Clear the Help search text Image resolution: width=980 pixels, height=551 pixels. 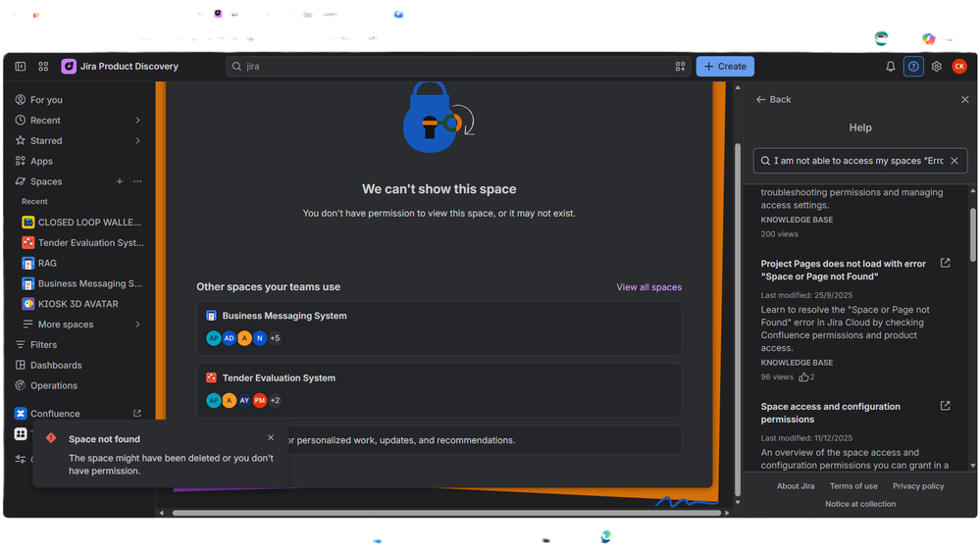point(954,161)
